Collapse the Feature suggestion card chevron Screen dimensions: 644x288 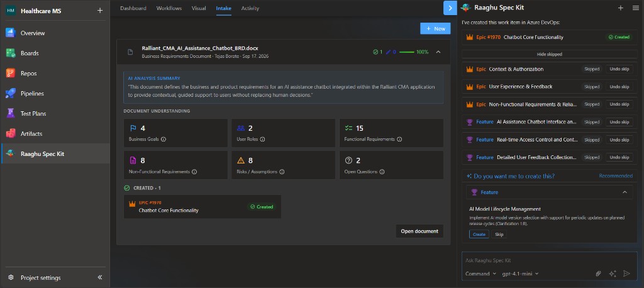pyautogui.click(x=625, y=192)
